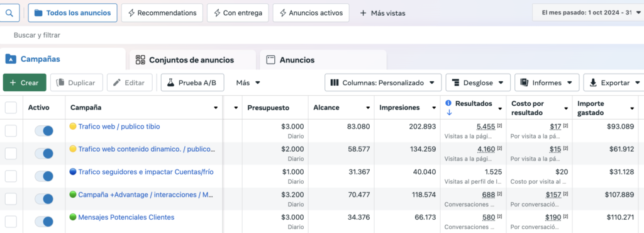The width and height of the screenshot is (644, 233).
Task: Click the Editar pencil icon button
Action: coord(130,82)
